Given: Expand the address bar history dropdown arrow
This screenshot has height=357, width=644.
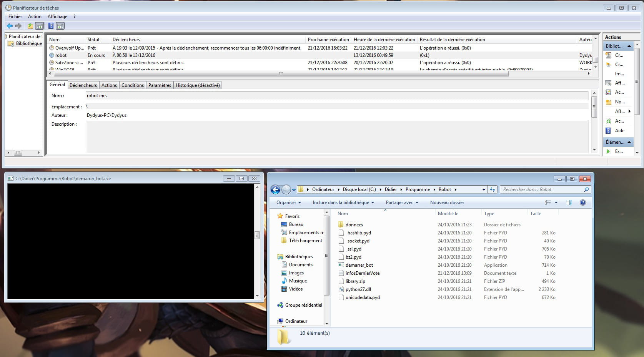Looking at the screenshot, I should click(484, 189).
